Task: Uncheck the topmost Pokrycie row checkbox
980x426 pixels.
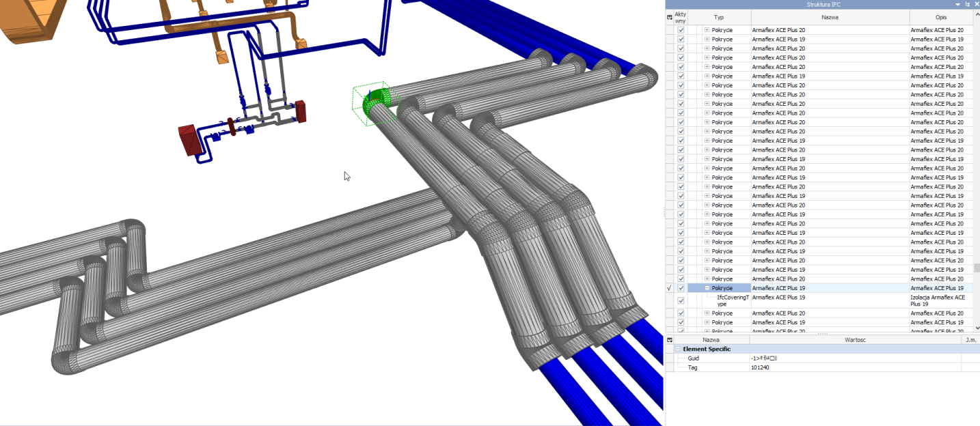Action: tap(681, 30)
